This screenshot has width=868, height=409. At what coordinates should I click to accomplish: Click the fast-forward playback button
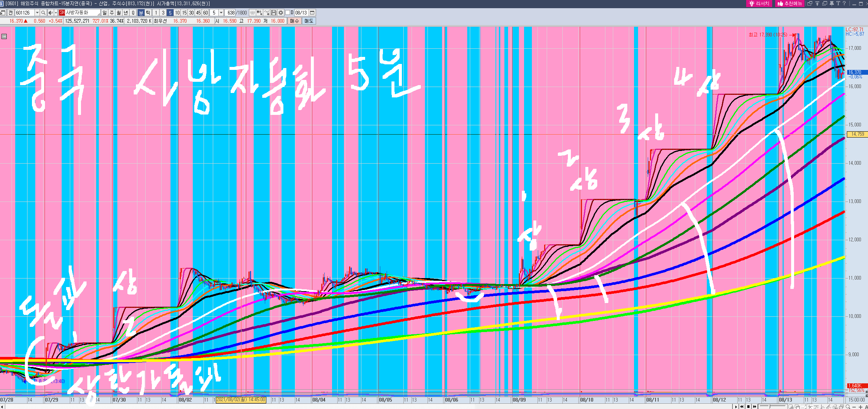tap(755, 406)
